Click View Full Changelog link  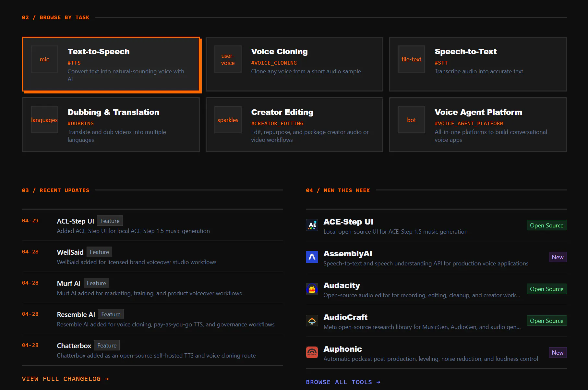click(65, 379)
